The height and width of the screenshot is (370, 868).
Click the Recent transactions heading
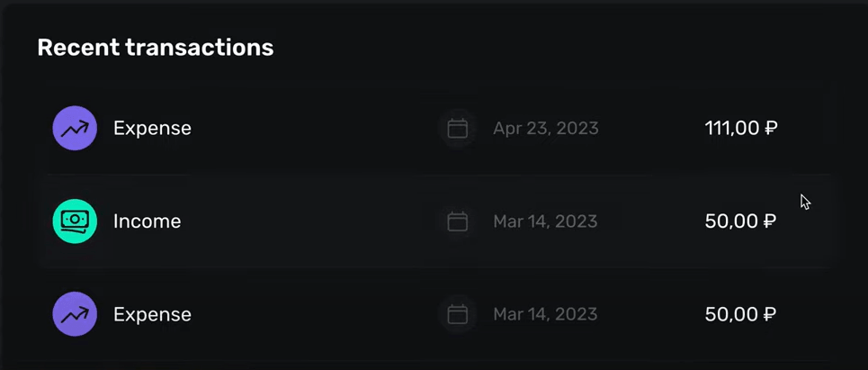tap(155, 47)
